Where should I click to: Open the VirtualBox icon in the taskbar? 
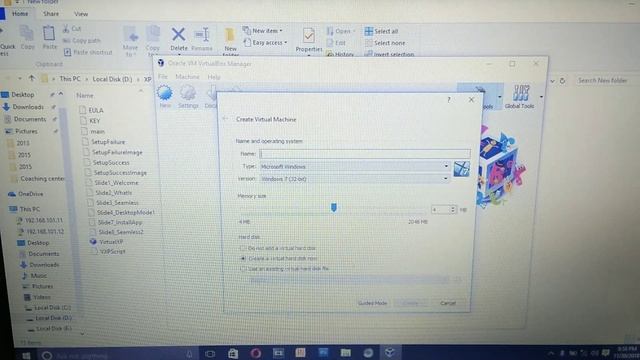click(x=389, y=352)
